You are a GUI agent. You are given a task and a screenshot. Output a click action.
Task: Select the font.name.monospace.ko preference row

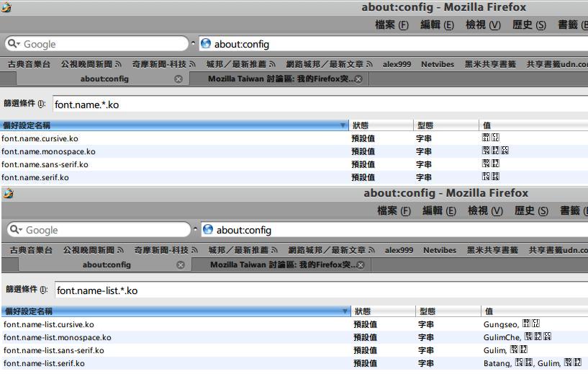click(x=294, y=151)
